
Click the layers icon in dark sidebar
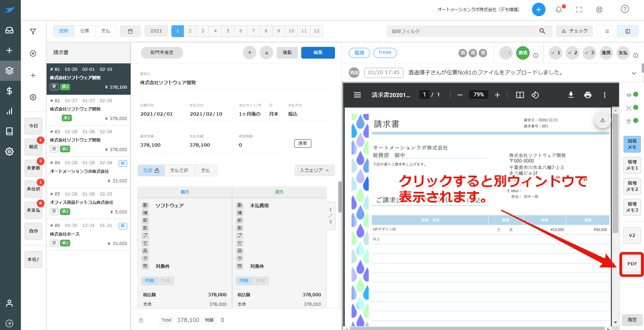(x=9, y=70)
